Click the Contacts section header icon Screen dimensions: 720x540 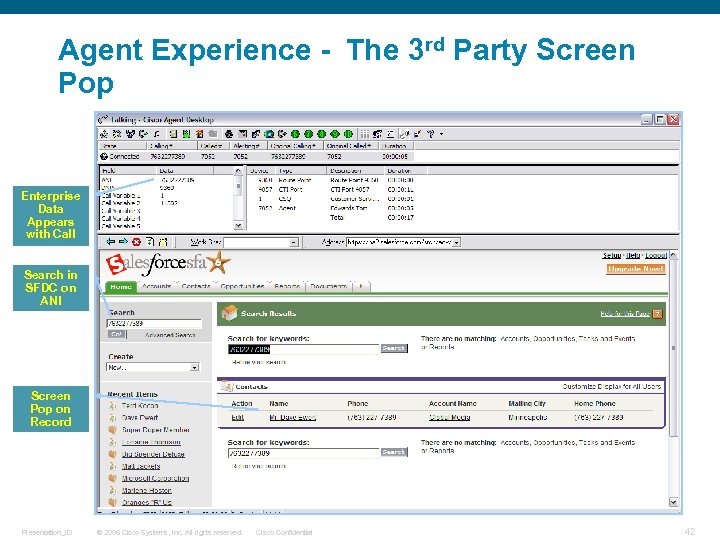click(x=226, y=386)
